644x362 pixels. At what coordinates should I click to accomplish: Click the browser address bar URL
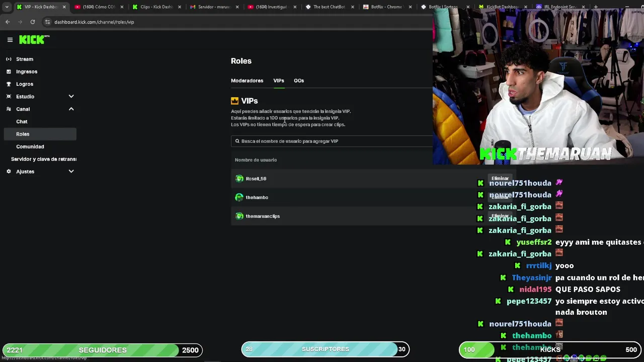pos(94,22)
